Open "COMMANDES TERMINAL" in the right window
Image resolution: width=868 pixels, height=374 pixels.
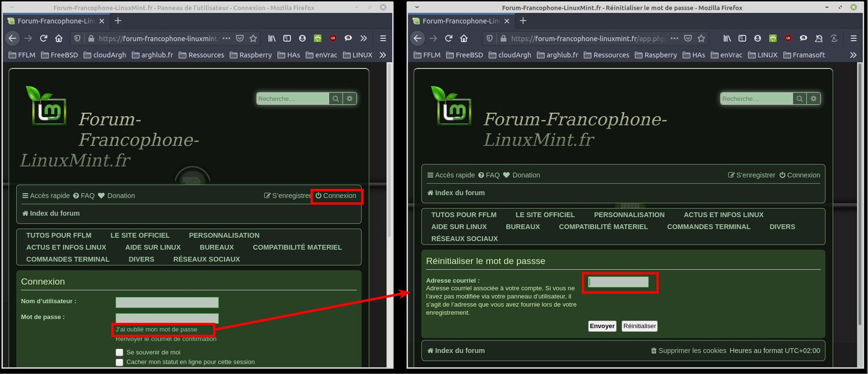709,227
